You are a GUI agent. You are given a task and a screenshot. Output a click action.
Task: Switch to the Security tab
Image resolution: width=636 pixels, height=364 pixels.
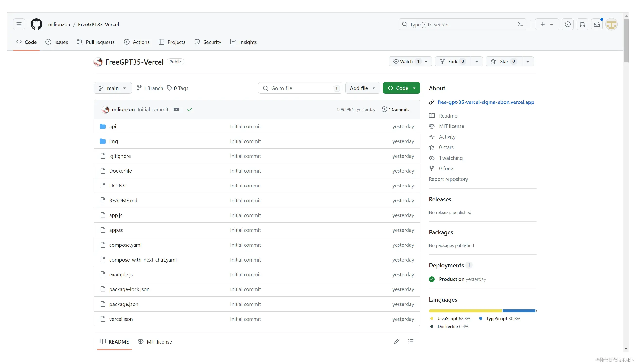tap(208, 42)
